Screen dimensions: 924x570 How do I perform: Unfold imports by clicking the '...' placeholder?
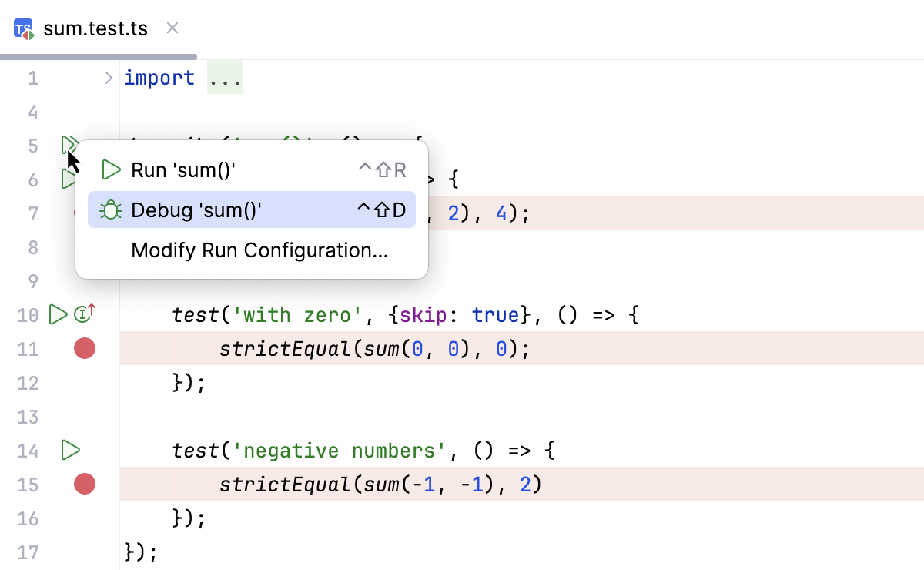pyautogui.click(x=224, y=77)
